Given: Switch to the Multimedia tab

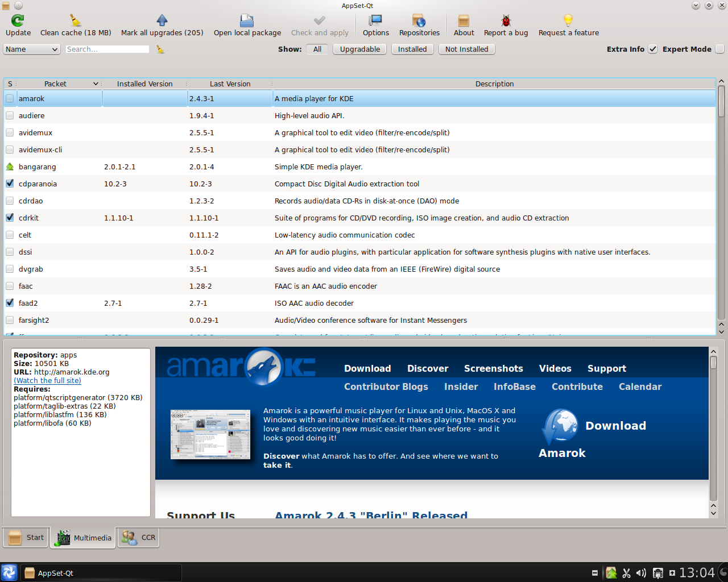Looking at the screenshot, I should (84, 538).
